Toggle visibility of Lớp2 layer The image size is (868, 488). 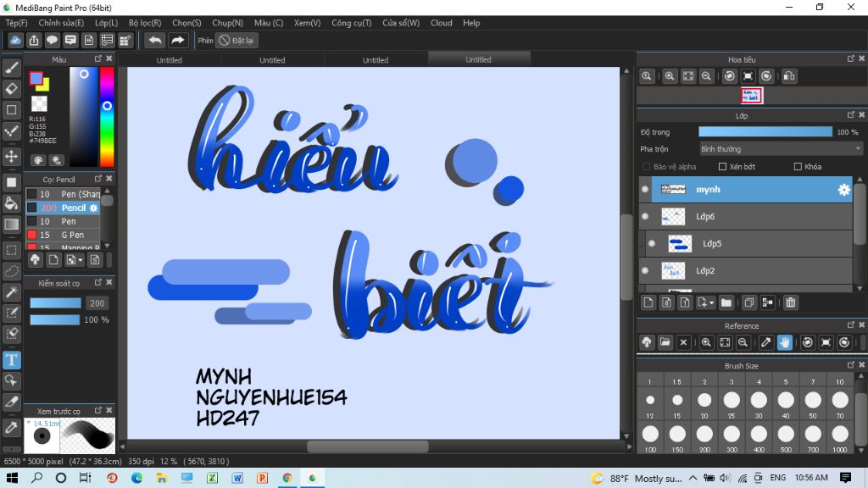[x=645, y=270]
